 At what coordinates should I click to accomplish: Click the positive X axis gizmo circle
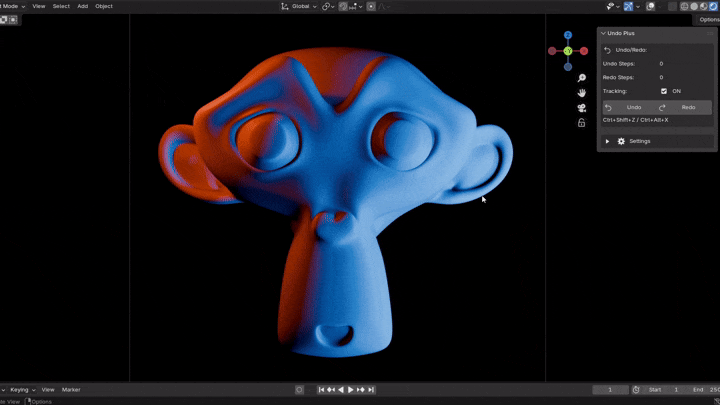pyautogui.click(x=584, y=51)
